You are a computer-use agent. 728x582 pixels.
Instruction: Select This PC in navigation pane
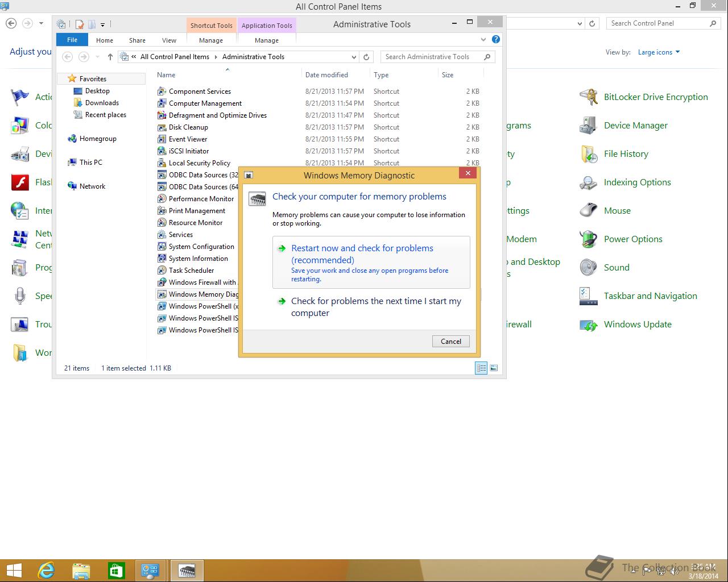[x=85, y=163]
